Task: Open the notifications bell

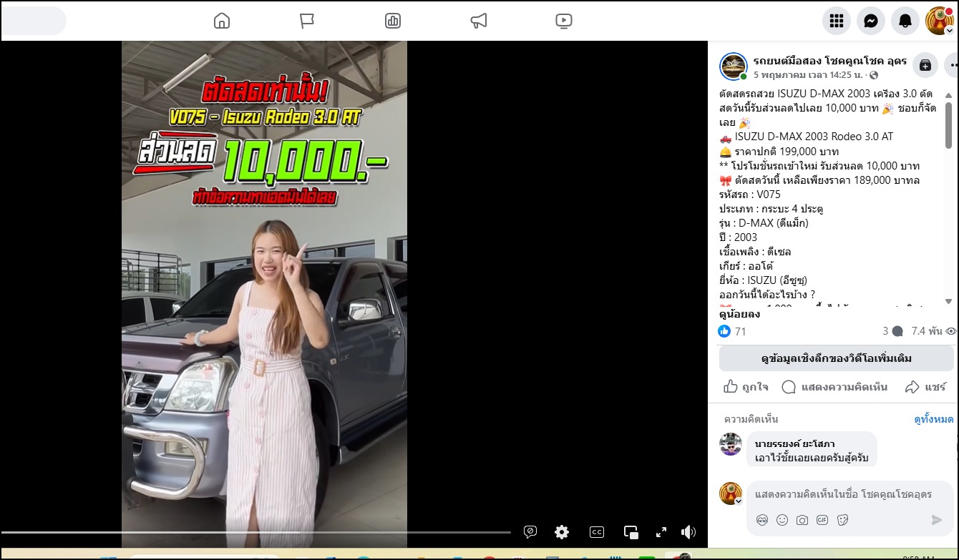Action: coord(905,21)
